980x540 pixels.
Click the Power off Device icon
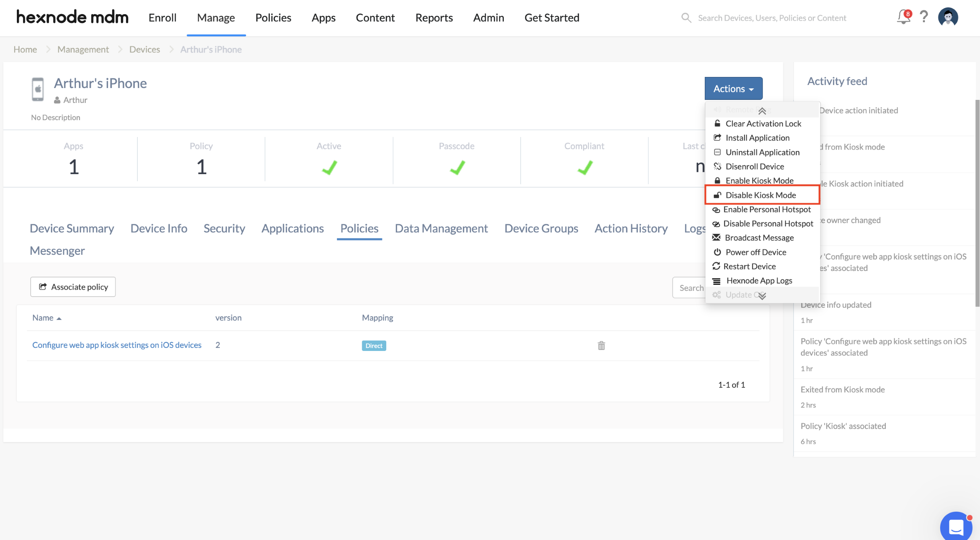[717, 252]
